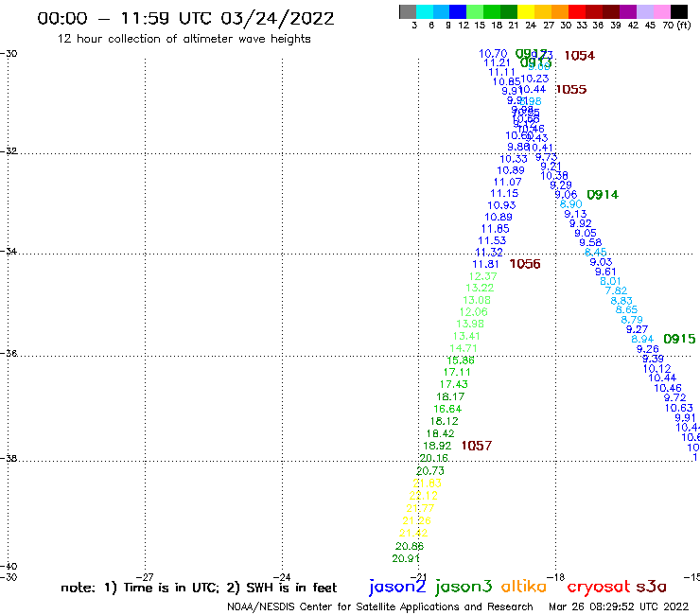Click the wave height value '11.21'
The image size is (700, 615).
tap(497, 63)
